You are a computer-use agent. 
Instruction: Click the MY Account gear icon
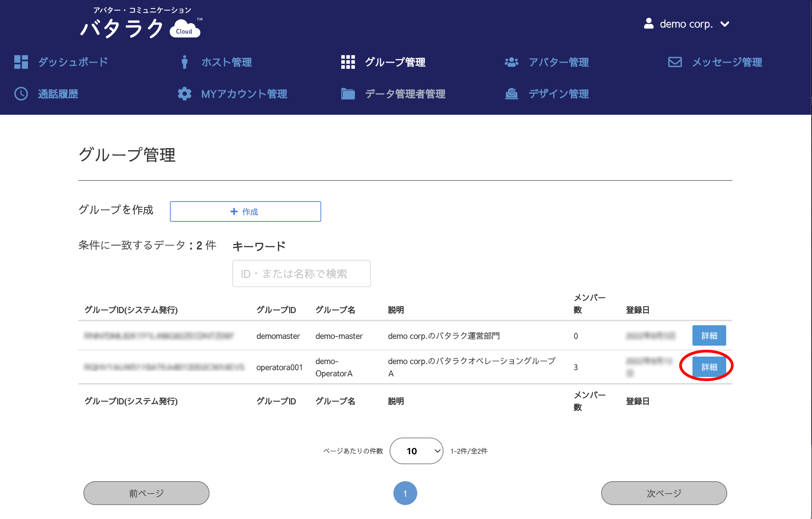point(184,94)
